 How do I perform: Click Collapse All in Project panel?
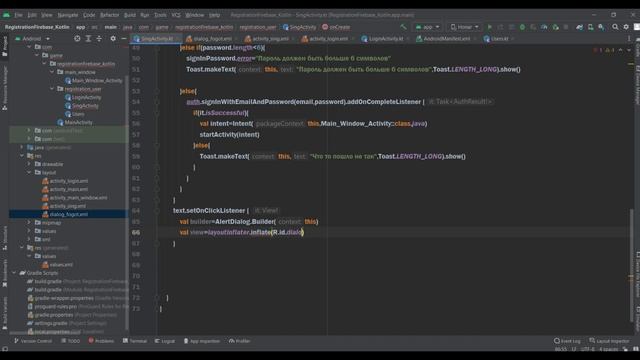[99, 38]
